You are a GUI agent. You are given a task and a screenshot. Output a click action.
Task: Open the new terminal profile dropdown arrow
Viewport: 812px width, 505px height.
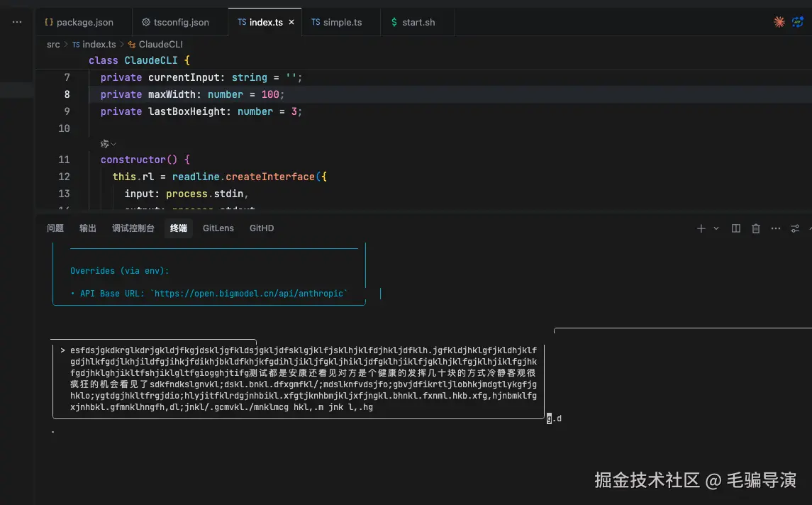point(716,228)
